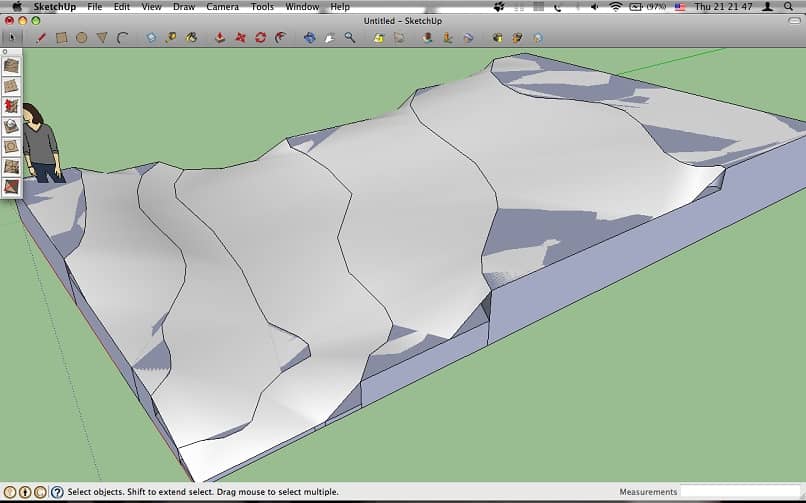Open the Tools menu
This screenshot has height=503, width=806.
point(262,6)
